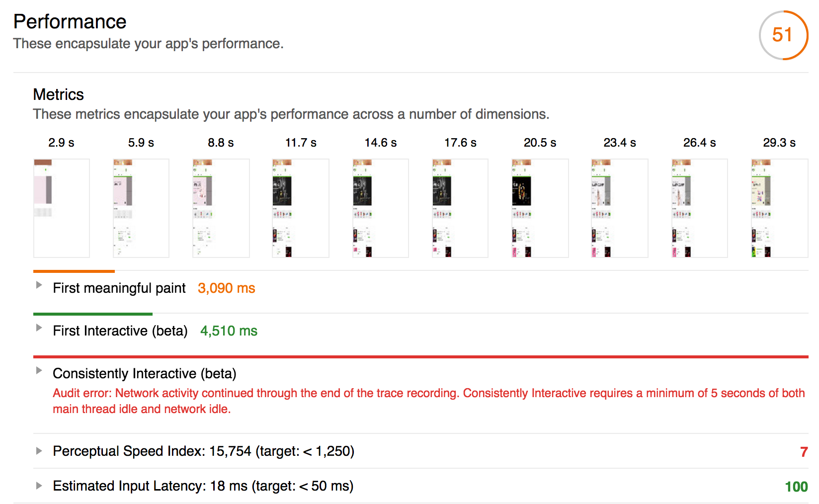The width and height of the screenshot is (819, 504).
Task: Open the filmstrip thumbnail at 2.9 s
Action: (62, 208)
